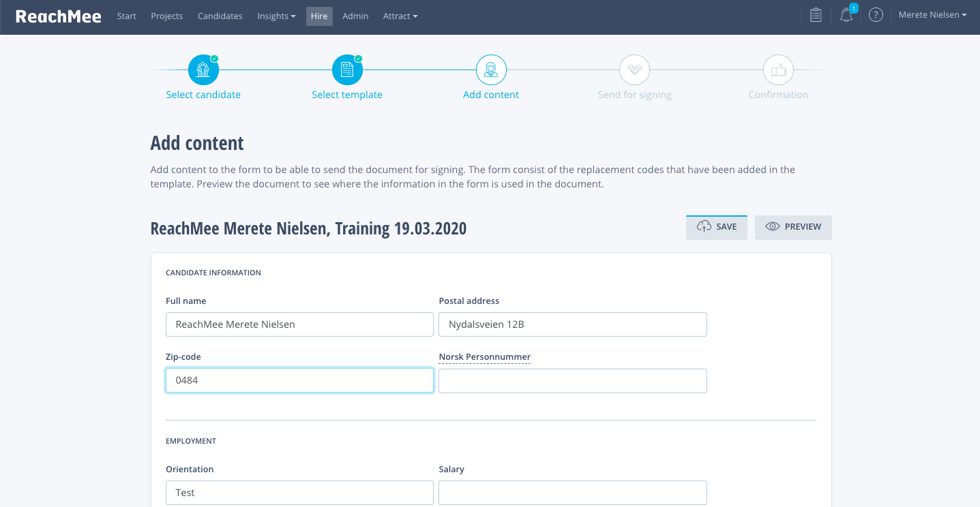This screenshot has width=980, height=507.
Task: Click the Select template step label
Action: (x=347, y=95)
